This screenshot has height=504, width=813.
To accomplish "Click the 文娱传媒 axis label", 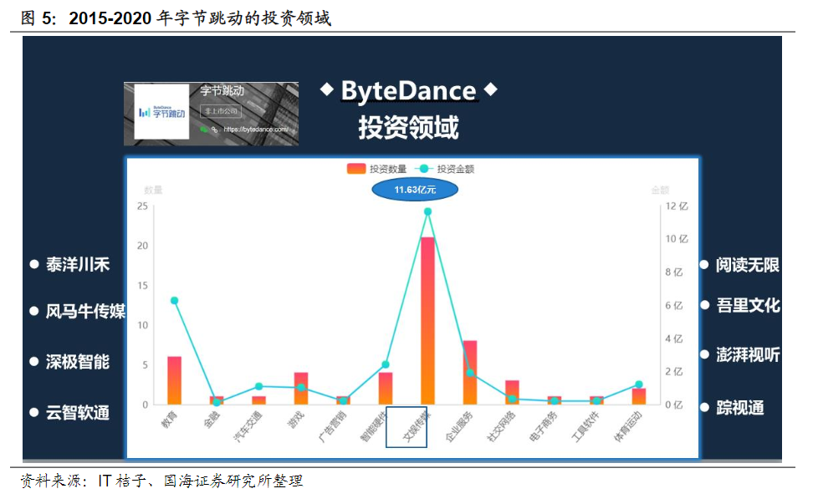I will 417,426.
